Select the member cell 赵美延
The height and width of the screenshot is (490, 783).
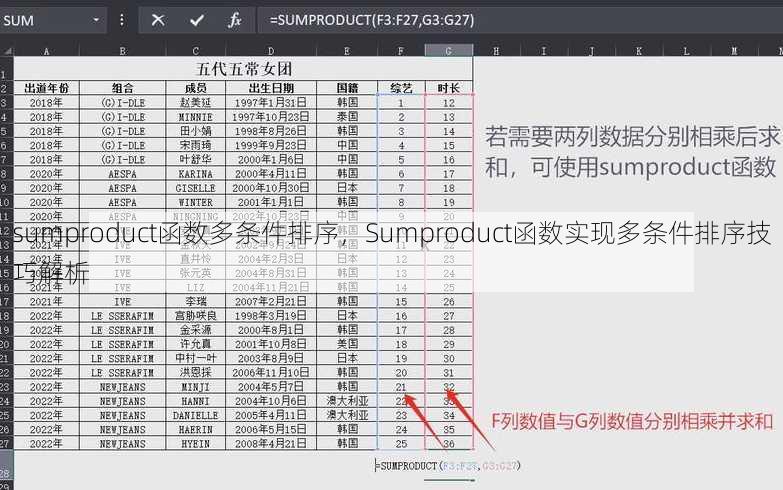(195, 103)
